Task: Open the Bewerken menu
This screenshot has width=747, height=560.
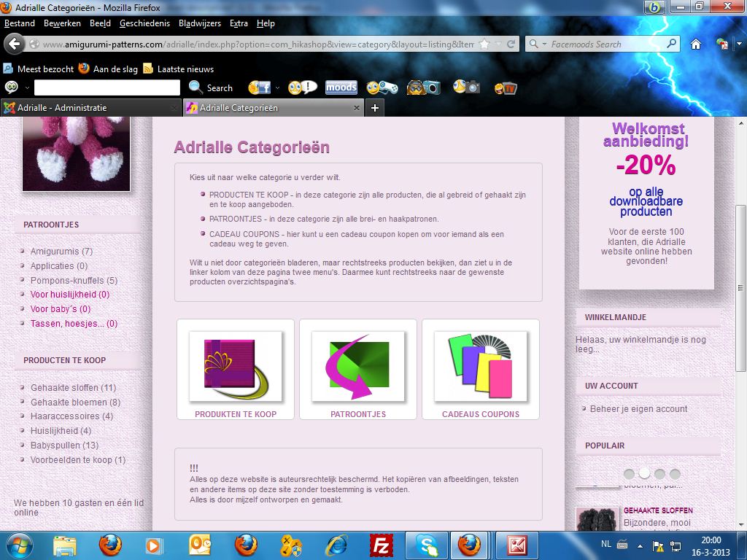Action: 63,23
